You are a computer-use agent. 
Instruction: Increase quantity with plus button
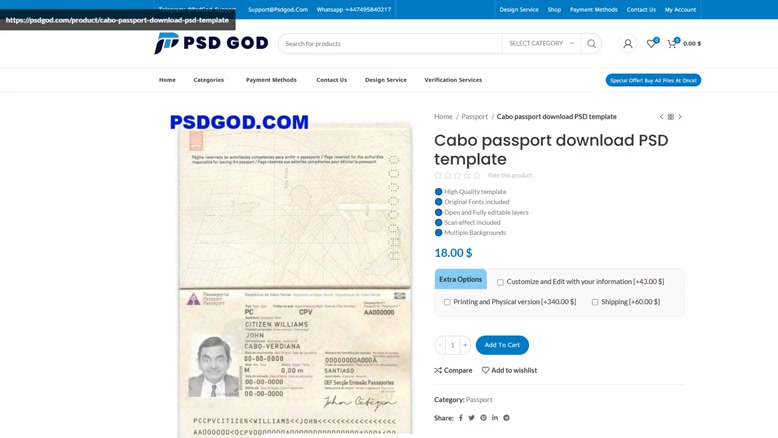tap(465, 345)
